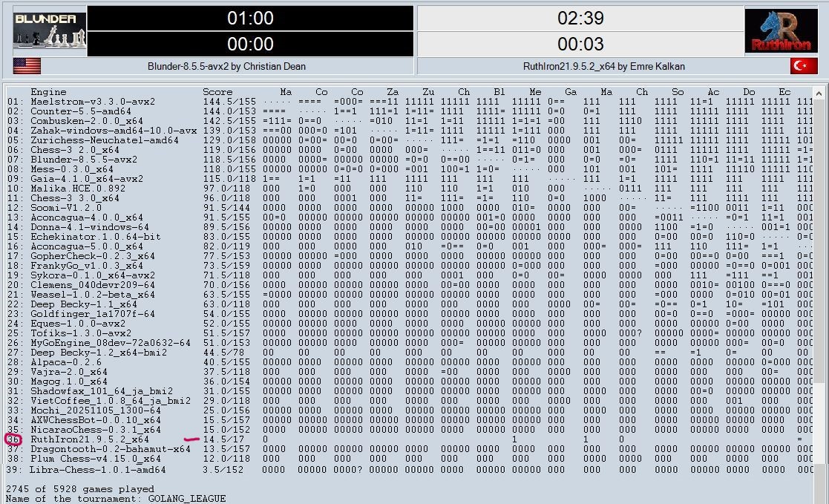The height and width of the screenshot is (504, 829).
Task: Select RuthIron21.9.5.2_x64 in the standings list
Action: click(x=410, y=439)
